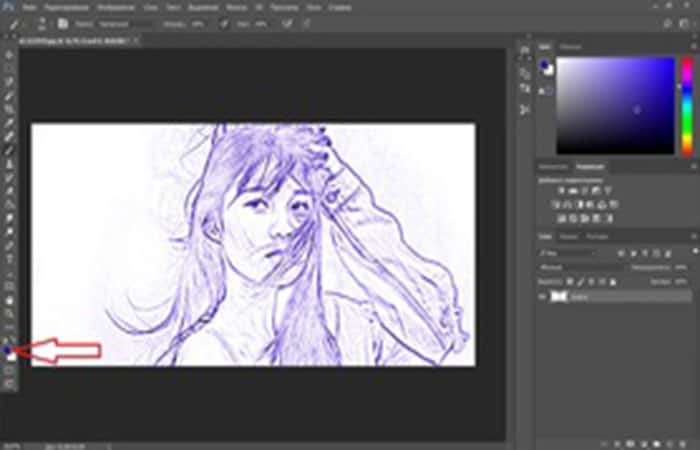Screen dimensions: 700x450
Task: Click the Quick Mask mode icon
Action: click(9, 371)
